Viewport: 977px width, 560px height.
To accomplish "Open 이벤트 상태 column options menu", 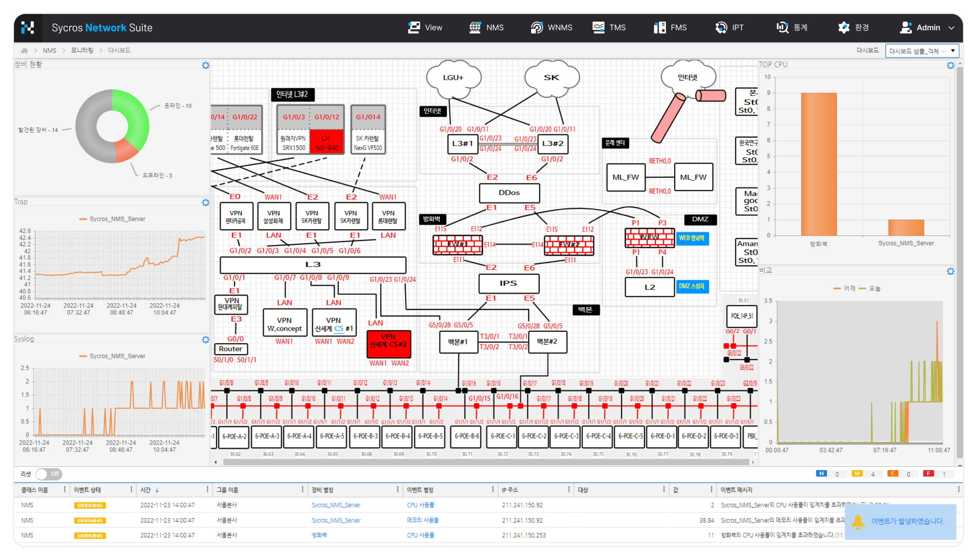I will pyautogui.click(x=131, y=489).
